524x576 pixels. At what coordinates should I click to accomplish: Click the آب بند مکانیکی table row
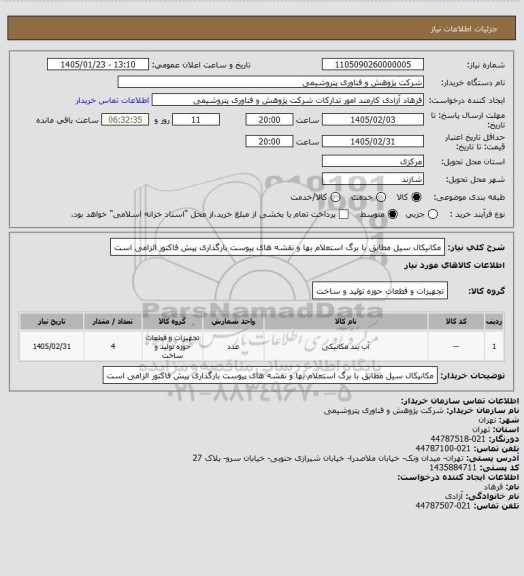point(261,346)
